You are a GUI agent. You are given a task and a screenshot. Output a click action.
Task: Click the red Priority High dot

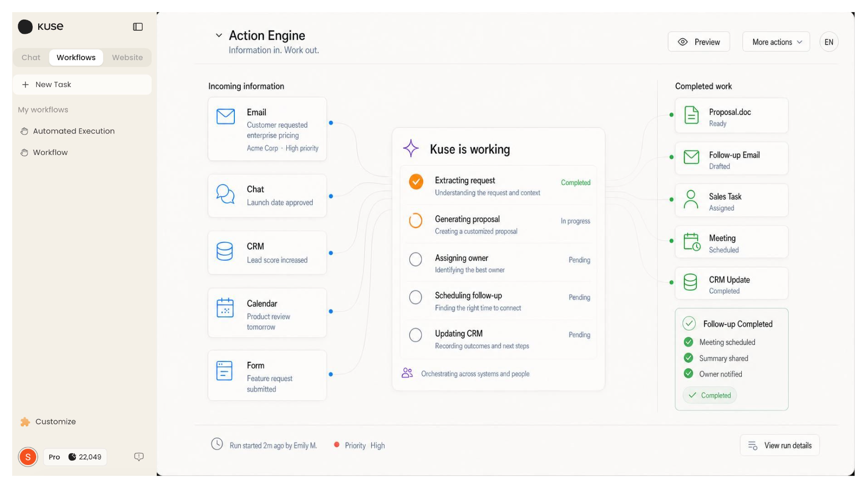click(x=337, y=444)
